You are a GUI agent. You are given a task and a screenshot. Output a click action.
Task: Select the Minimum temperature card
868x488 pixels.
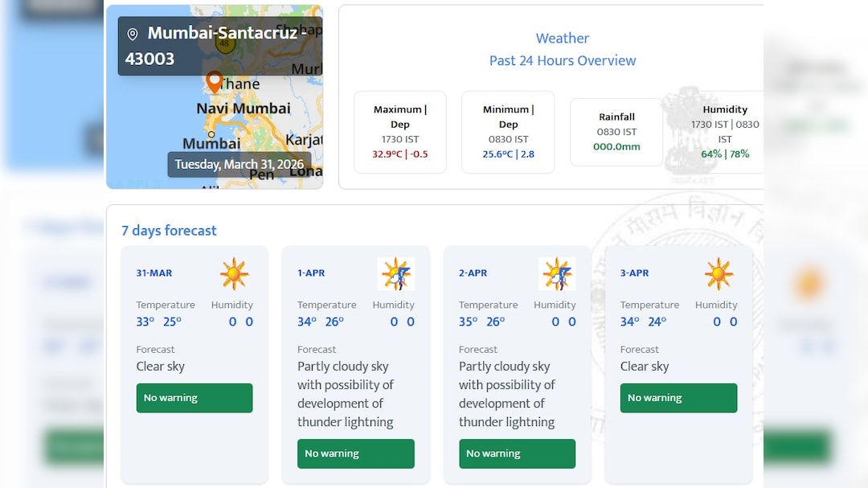(x=508, y=132)
